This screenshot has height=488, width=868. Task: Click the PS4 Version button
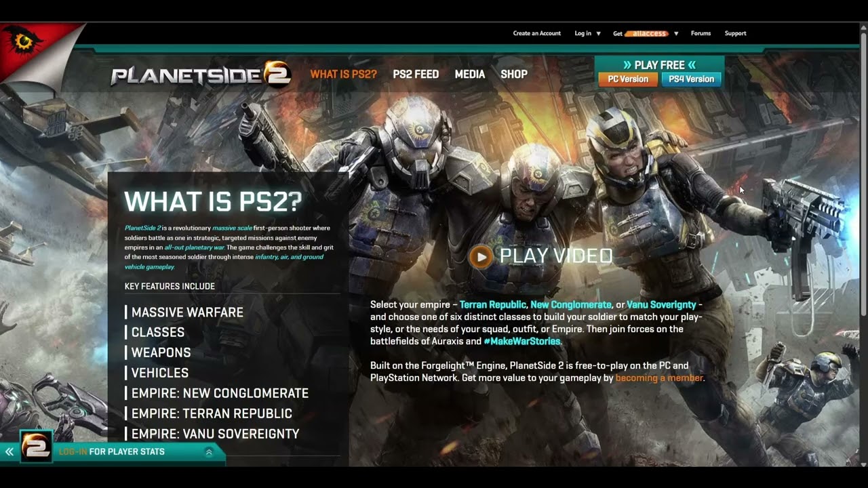coord(691,79)
